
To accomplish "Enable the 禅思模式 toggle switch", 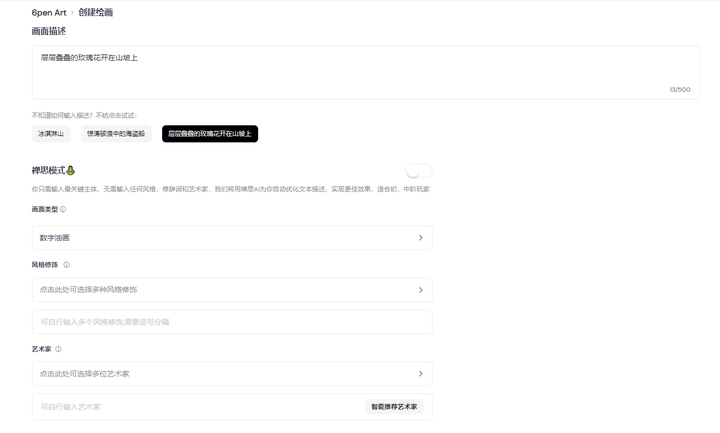I will point(419,171).
